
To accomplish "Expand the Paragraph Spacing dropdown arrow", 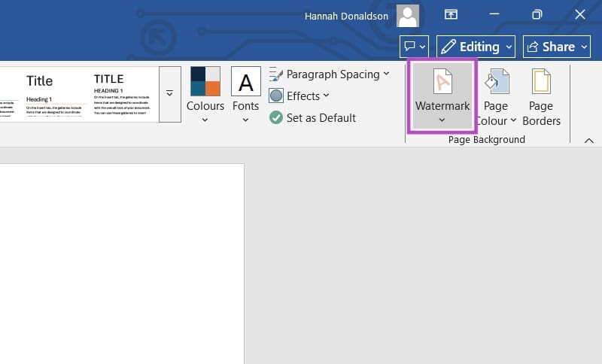I will 386,74.
